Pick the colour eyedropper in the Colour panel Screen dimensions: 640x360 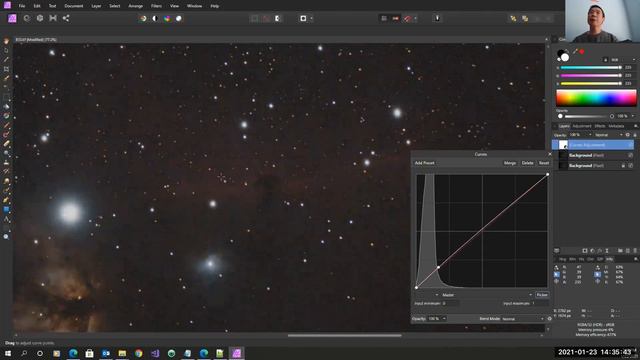pyautogui.click(x=575, y=52)
